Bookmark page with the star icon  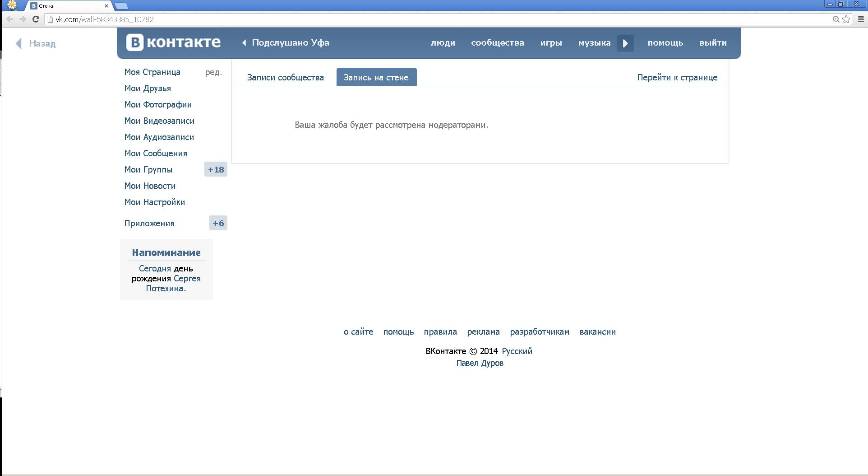[x=846, y=19]
